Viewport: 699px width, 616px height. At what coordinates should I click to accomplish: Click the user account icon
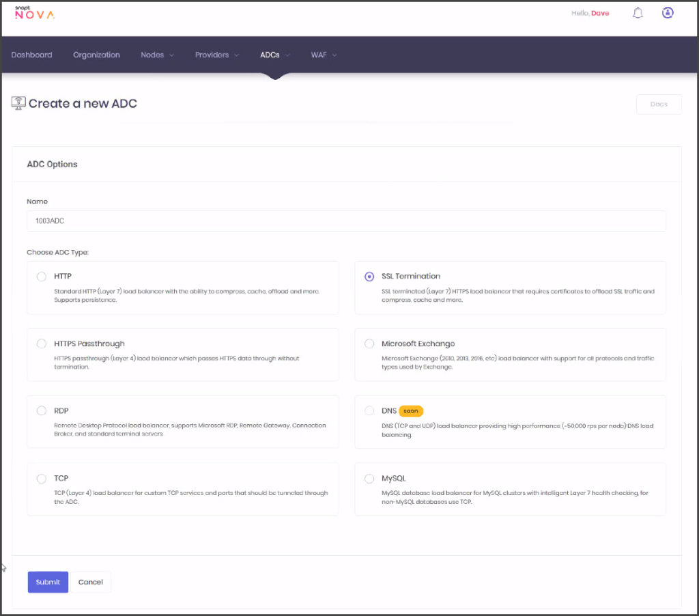pyautogui.click(x=668, y=12)
